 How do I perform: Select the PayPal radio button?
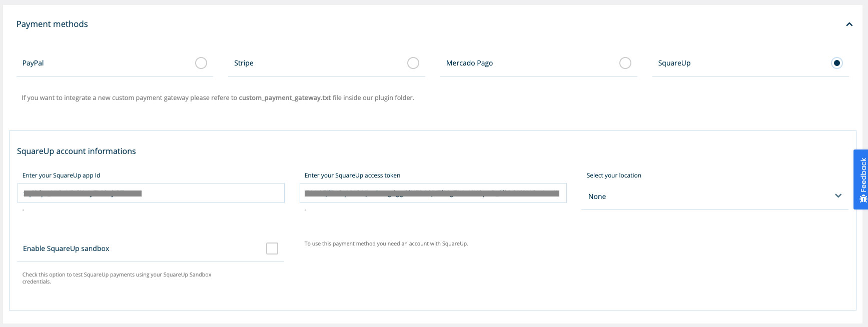[x=201, y=63]
